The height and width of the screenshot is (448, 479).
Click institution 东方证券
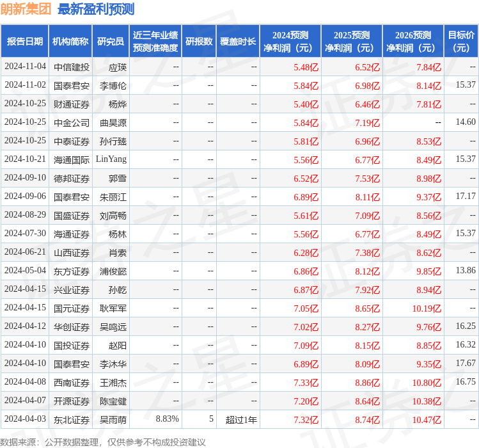click(x=72, y=271)
